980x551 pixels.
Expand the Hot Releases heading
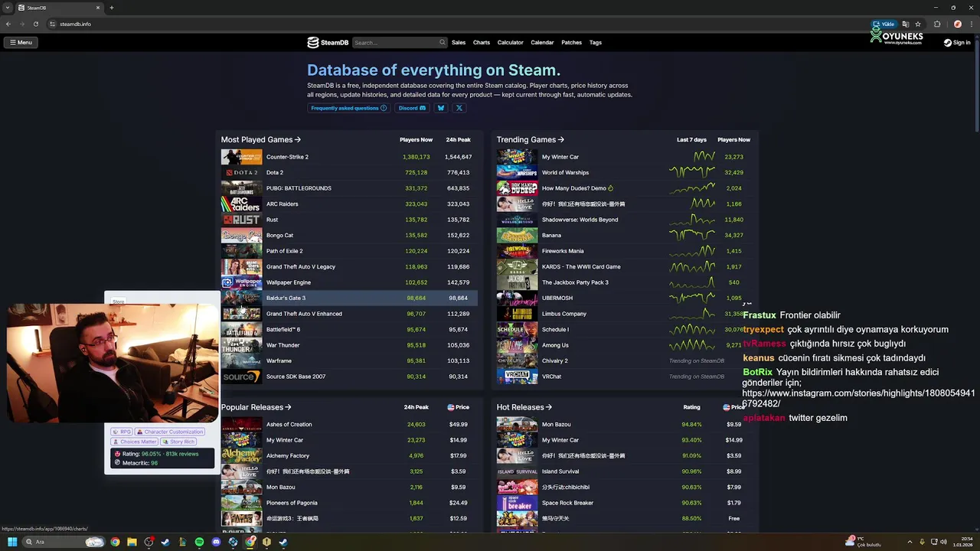coord(524,407)
